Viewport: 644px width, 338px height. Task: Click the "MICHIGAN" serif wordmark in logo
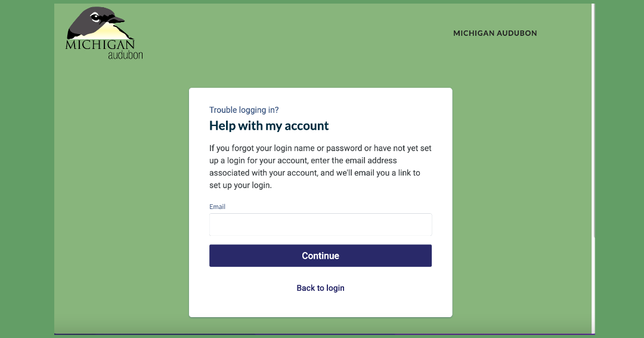pyautogui.click(x=100, y=44)
